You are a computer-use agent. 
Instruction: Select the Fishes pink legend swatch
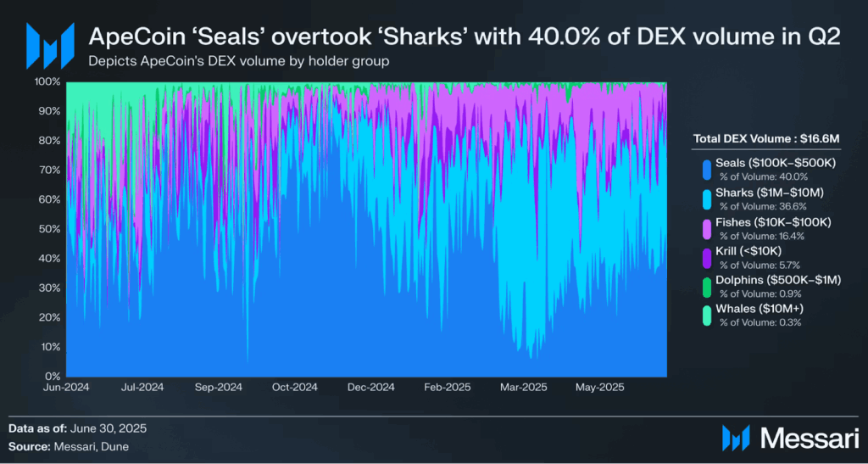coord(706,227)
